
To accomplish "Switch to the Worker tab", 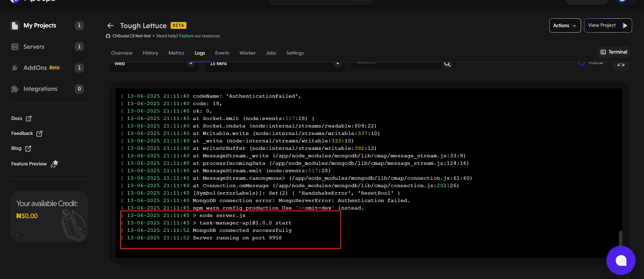I will point(247,53).
